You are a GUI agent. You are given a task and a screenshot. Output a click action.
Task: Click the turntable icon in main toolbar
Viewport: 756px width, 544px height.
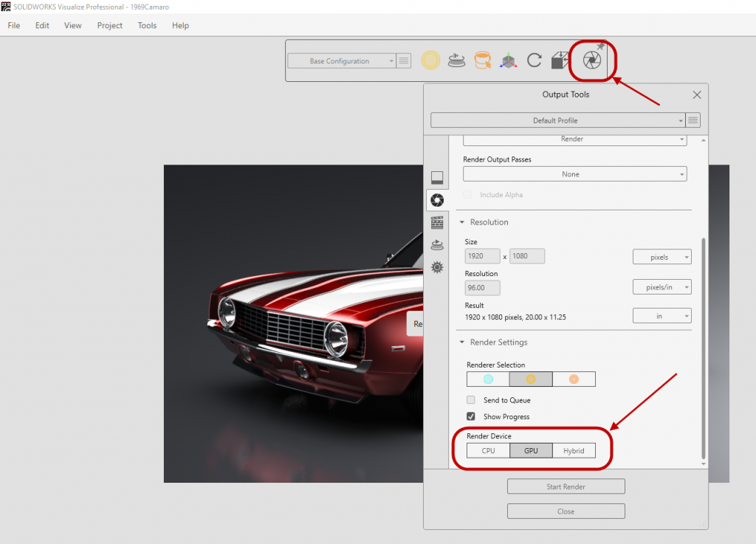[x=457, y=61]
